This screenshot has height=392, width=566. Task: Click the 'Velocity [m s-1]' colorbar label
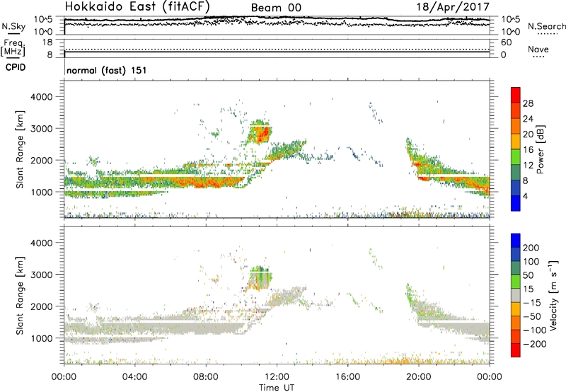(553, 295)
